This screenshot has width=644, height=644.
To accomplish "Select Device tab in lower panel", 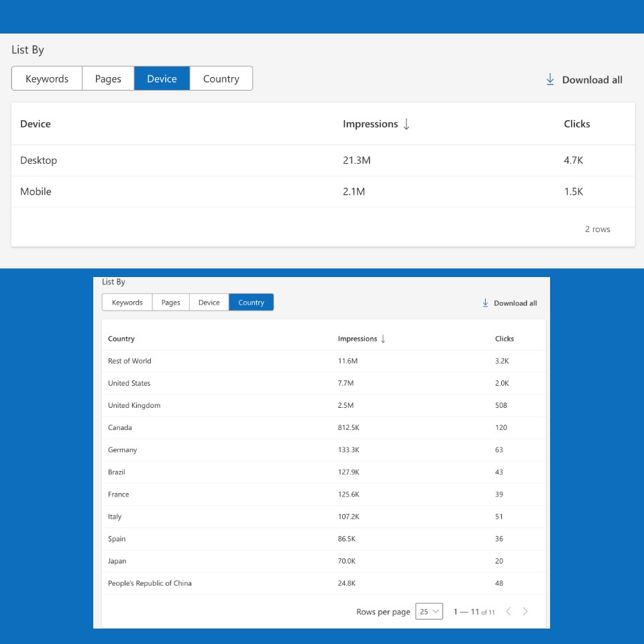I will [209, 303].
